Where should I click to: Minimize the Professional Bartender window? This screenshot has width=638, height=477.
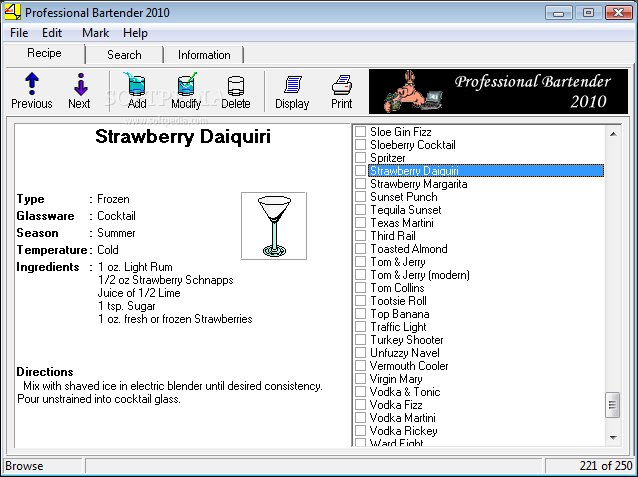[x=558, y=13]
